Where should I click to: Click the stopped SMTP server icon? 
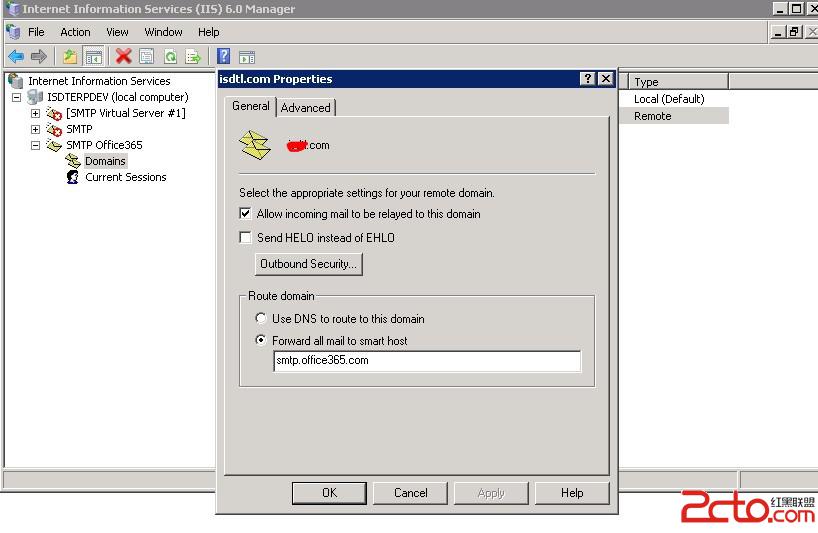coord(54,129)
